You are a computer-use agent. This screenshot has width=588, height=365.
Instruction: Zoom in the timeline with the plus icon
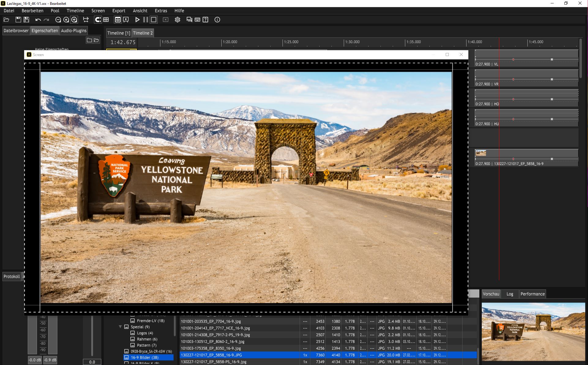pos(74,20)
